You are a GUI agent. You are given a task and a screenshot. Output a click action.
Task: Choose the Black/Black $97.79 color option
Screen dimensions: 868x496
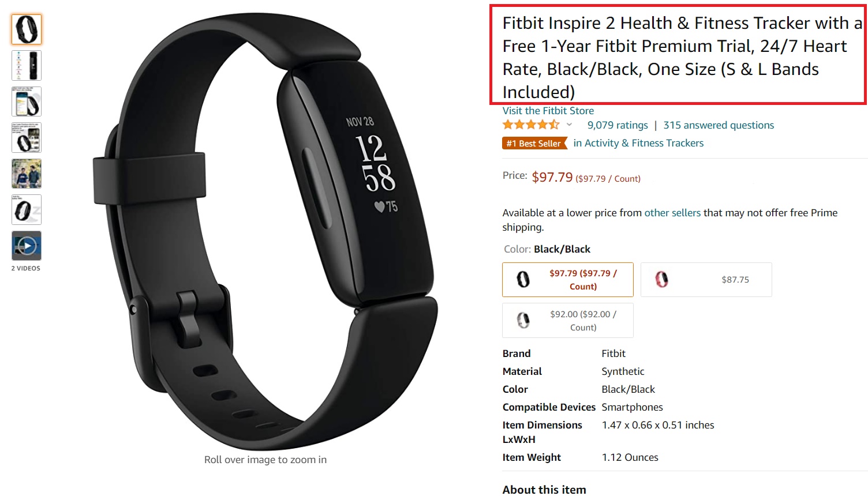click(x=568, y=280)
